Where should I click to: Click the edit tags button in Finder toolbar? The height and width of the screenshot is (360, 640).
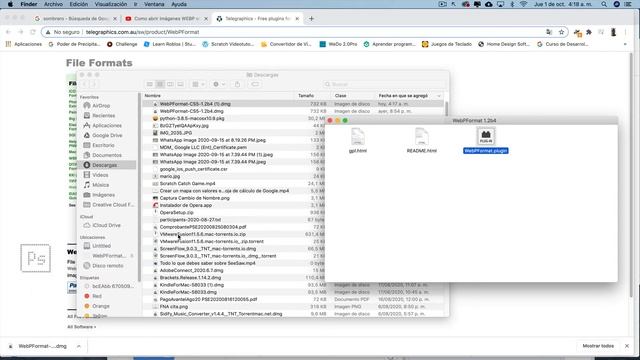pos(255,84)
